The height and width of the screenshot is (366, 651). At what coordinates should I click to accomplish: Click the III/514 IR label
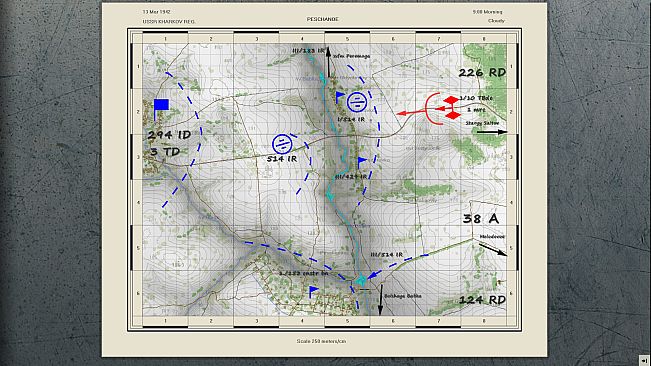pyautogui.click(x=387, y=254)
